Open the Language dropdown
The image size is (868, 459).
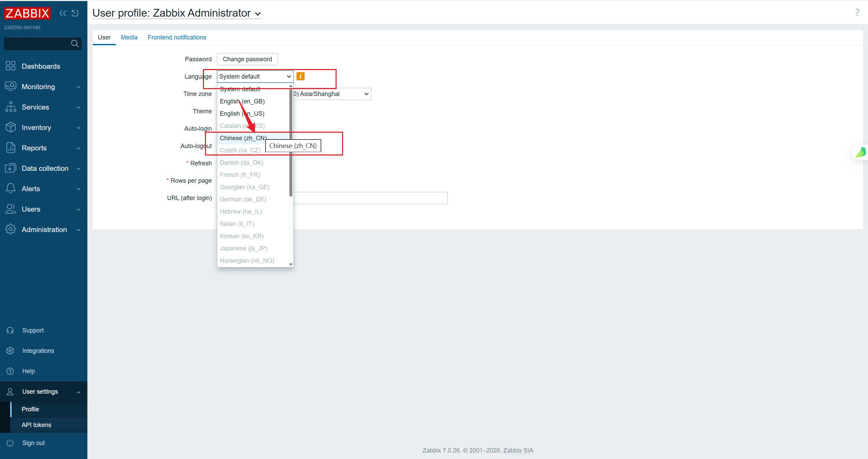(255, 77)
